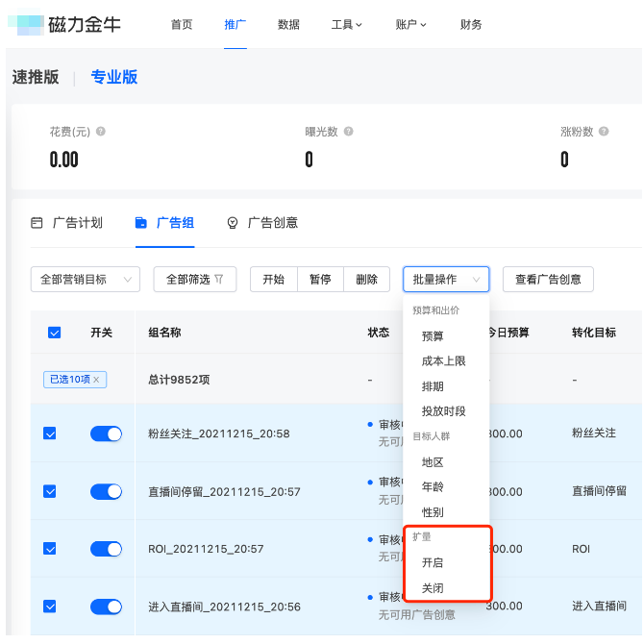Viewport: 644px width, 644px height.
Task: Select 推广 in the top navigation
Action: [x=235, y=25]
